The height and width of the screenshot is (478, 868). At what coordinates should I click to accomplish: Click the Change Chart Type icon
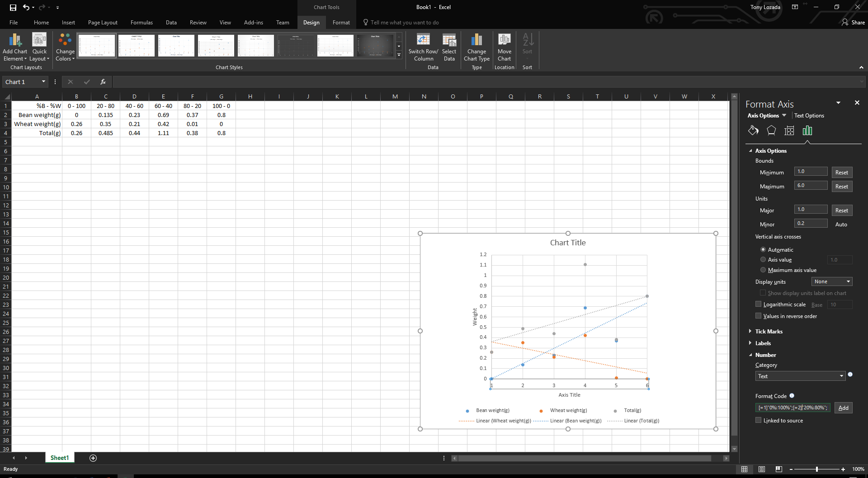(x=476, y=47)
